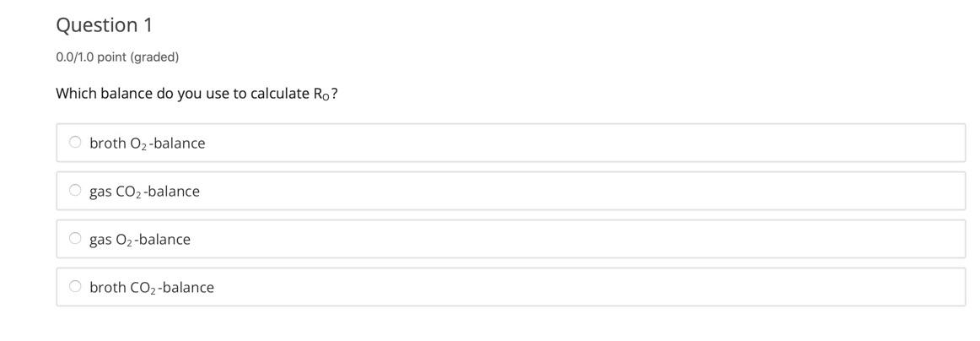
Task: Click empty area of gas O₂-balance option box
Action: pos(590,239)
